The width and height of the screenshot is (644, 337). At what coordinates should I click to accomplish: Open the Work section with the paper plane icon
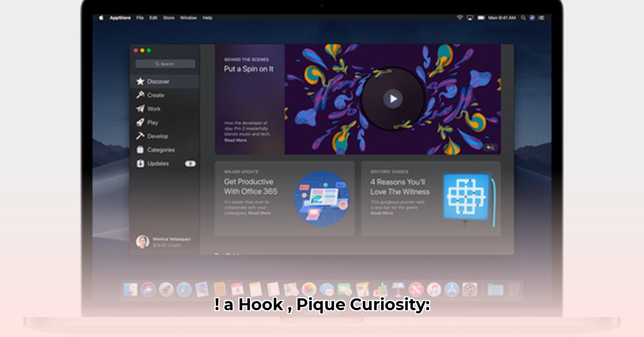[154, 109]
